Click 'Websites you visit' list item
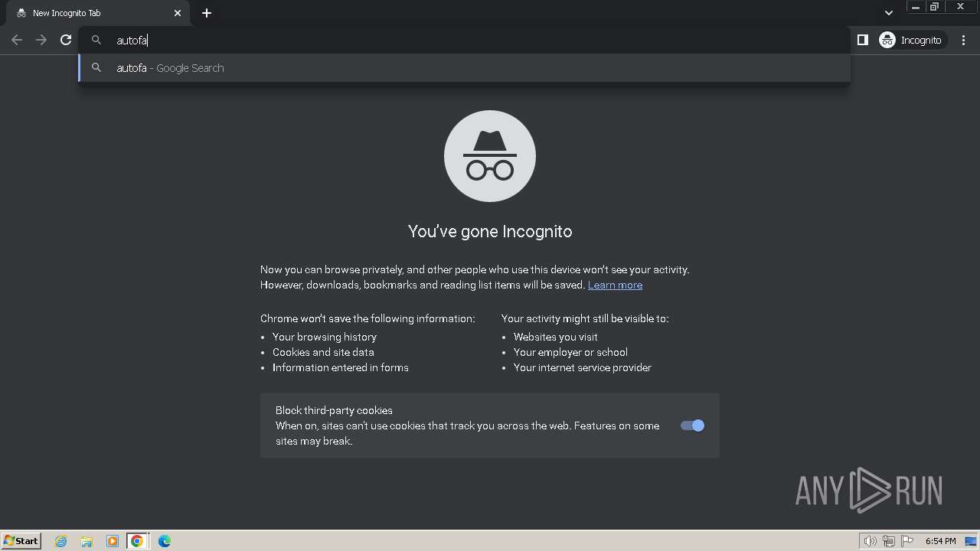 [x=556, y=337]
